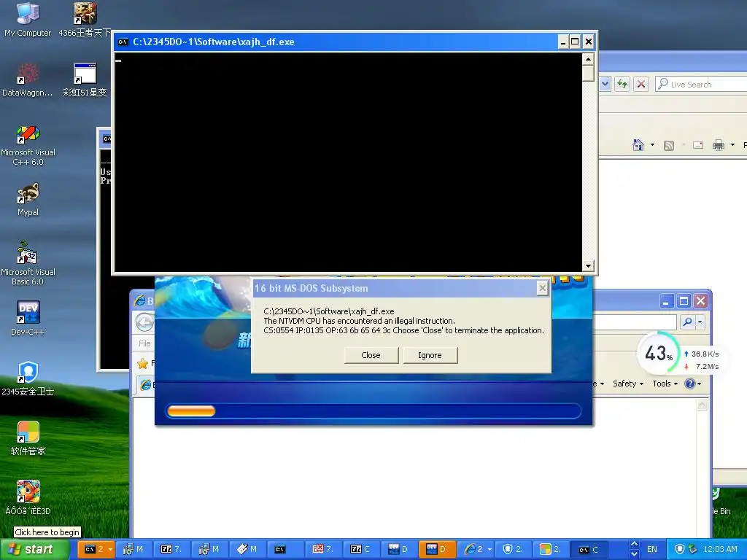This screenshot has height=560, width=747.
Task: Launch the 2345安全卫士 shortcut
Action: pyautogui.click(x=28, y=378)
